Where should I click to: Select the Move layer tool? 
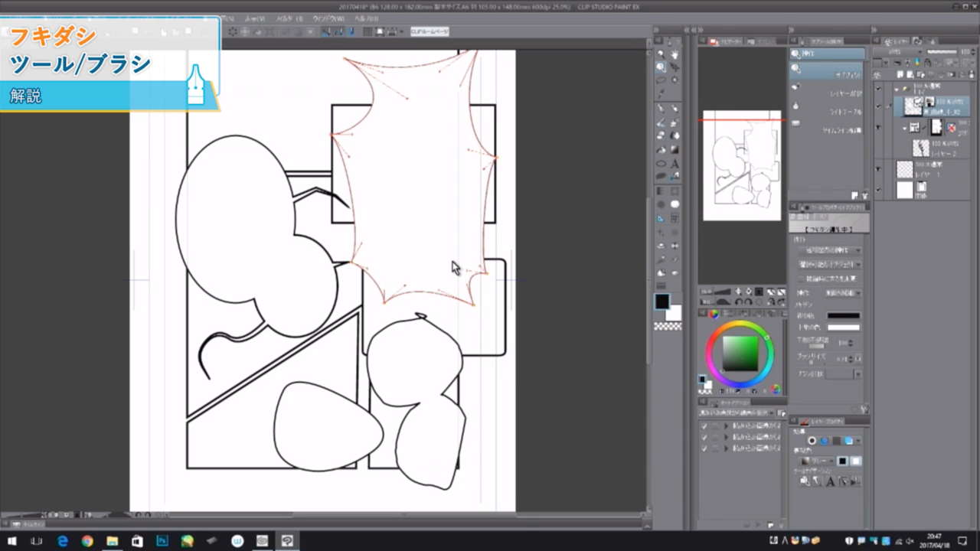pyautogui.click(x=675, y=67)
